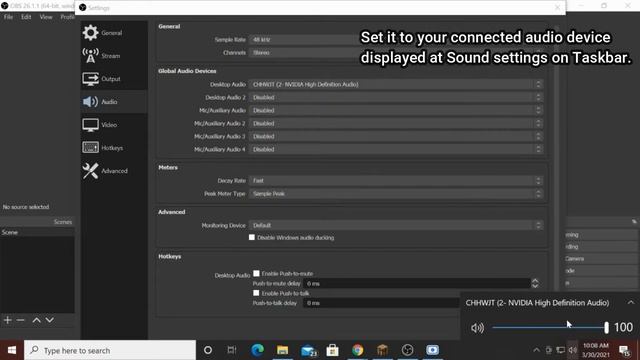Image resolution: width=640 pixels, height=360 pixels.
Task: Enable Disable Windows audio ducking checkbox
Action: tap(252, 237)
